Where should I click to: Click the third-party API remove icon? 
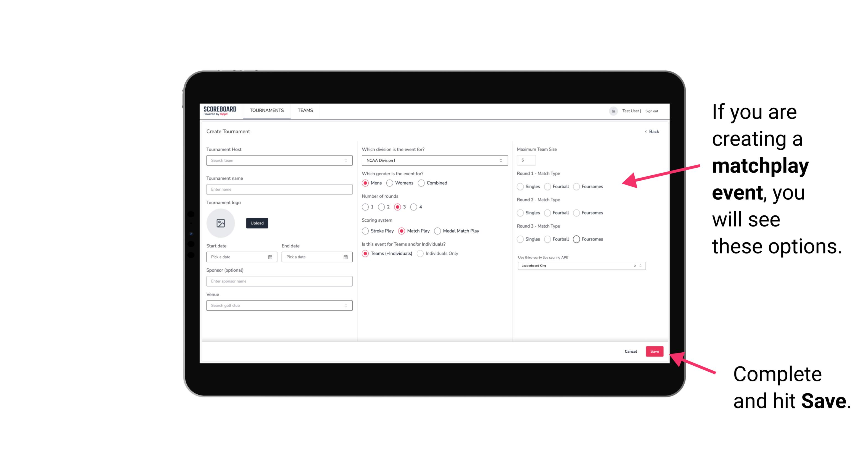(x=634, y=266)
